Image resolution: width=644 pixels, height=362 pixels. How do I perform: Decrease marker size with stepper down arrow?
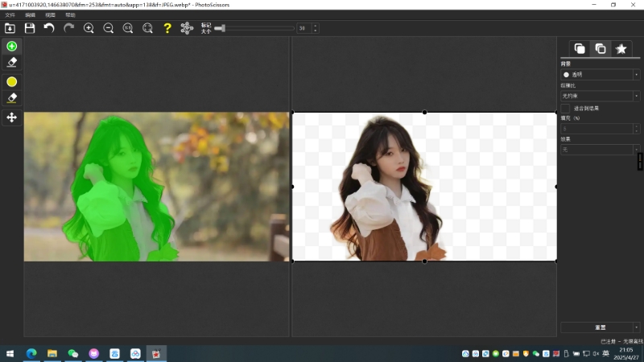[x=316, y=31]
